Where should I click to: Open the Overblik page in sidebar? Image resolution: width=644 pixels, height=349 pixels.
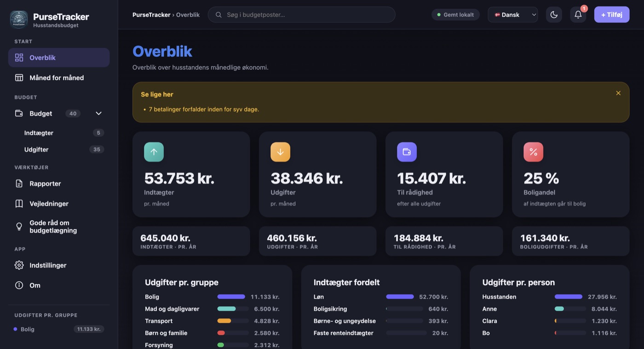[59, 57]
